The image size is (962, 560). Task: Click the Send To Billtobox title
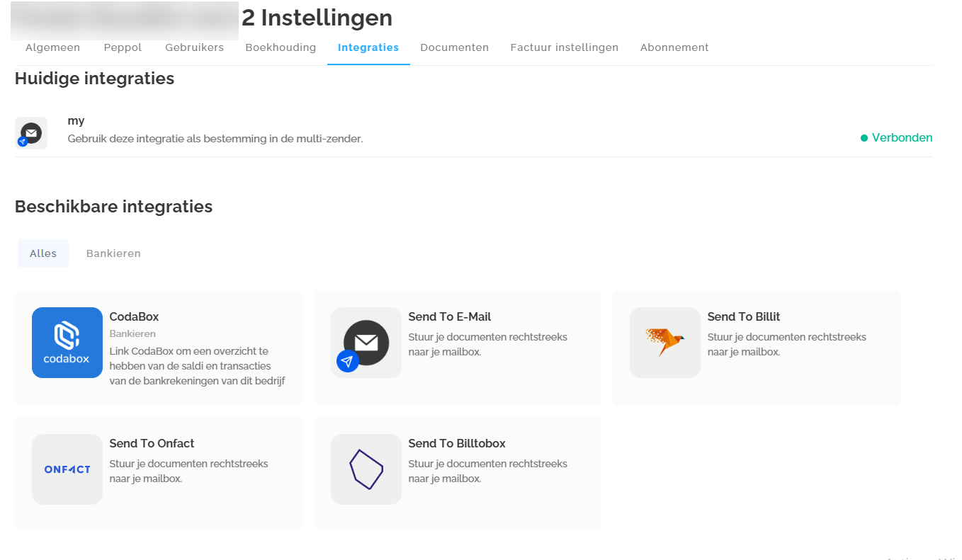tap(457, 443)
